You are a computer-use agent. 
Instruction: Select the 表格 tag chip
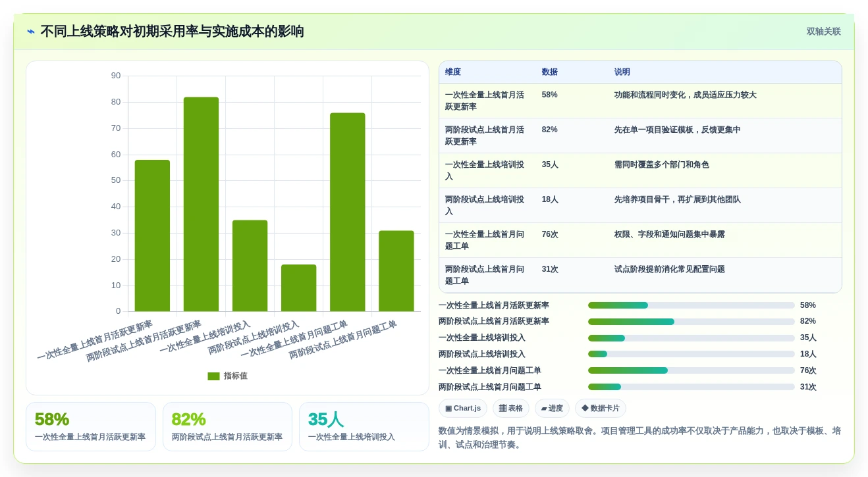click(511, 408)
